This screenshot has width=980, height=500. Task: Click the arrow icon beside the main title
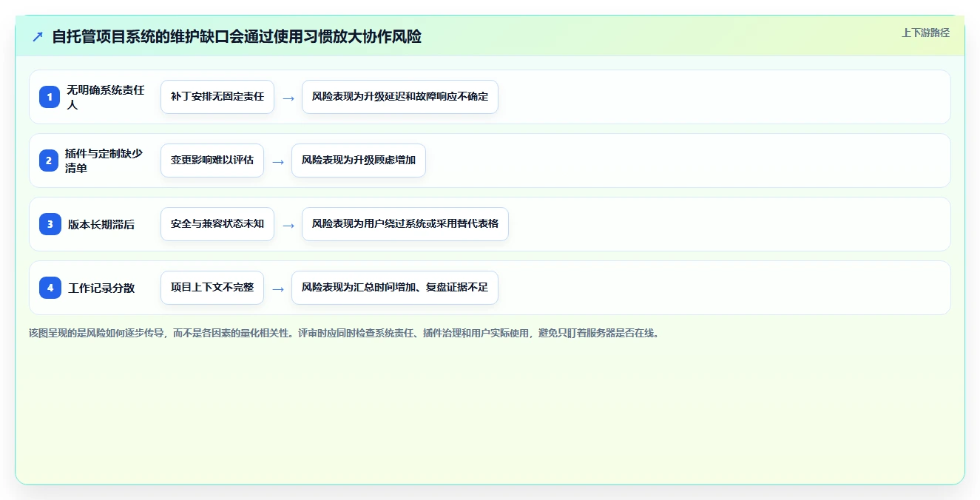tap(38, 36)
